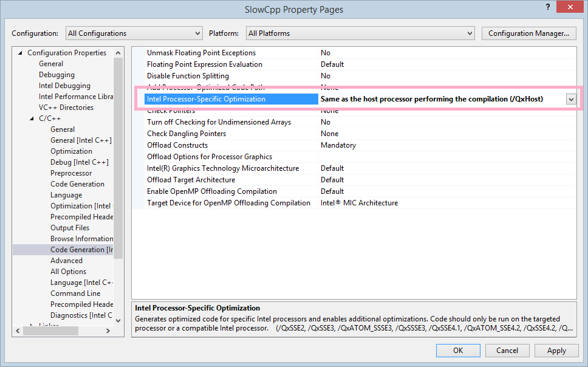Click the Apply button

(x=556, y=351)
